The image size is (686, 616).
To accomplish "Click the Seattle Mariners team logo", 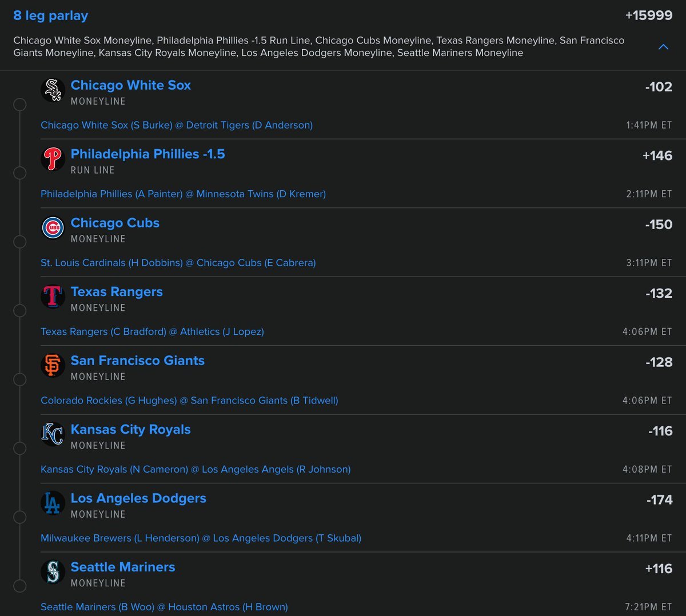I will tap(53, 572).
